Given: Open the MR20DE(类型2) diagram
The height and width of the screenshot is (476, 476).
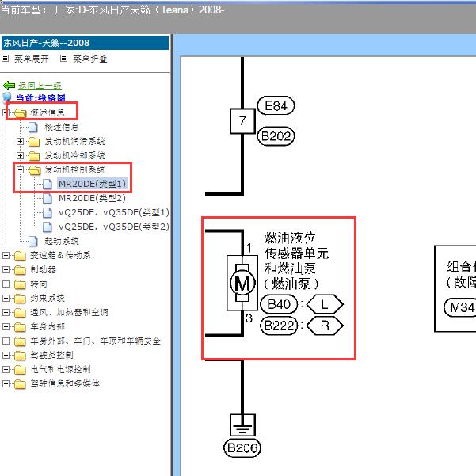Looking at the screenshot, I should coord(92,198).
